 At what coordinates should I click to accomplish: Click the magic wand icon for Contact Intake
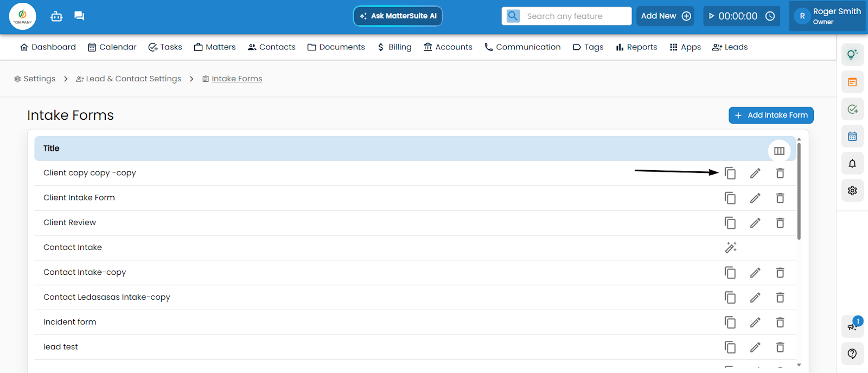click(730, 248)
